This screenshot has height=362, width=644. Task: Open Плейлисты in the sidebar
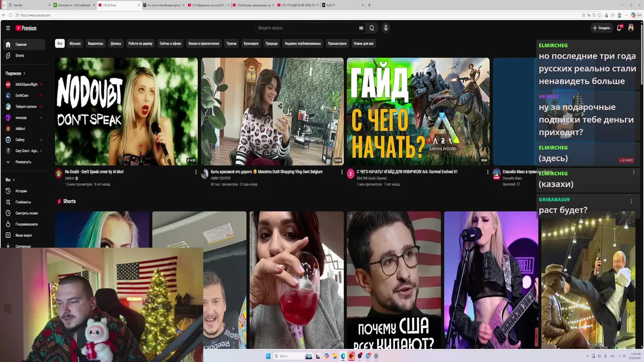pos(25,202)
